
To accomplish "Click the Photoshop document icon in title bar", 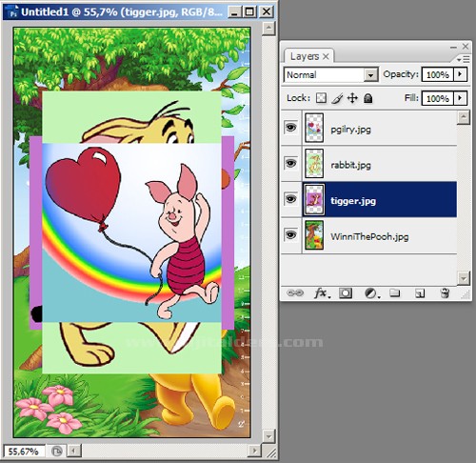I will [x=12, y=12].
